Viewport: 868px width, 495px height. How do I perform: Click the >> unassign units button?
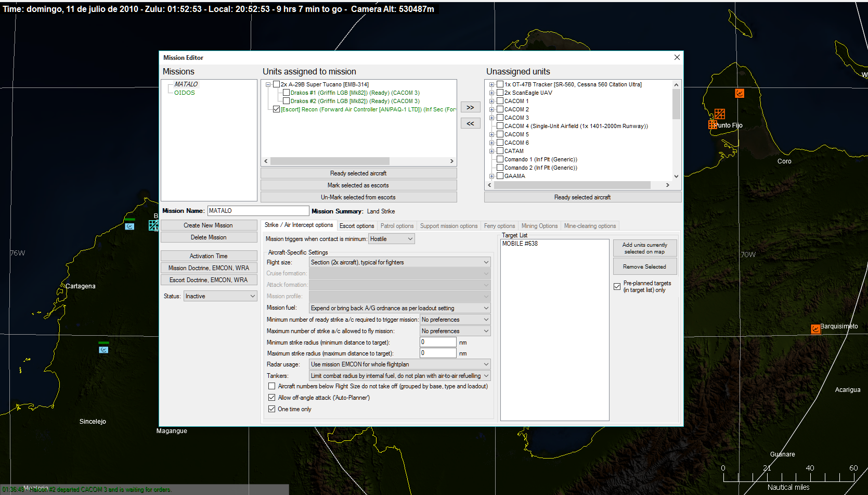pyautogui.click(x=470, y=107)
